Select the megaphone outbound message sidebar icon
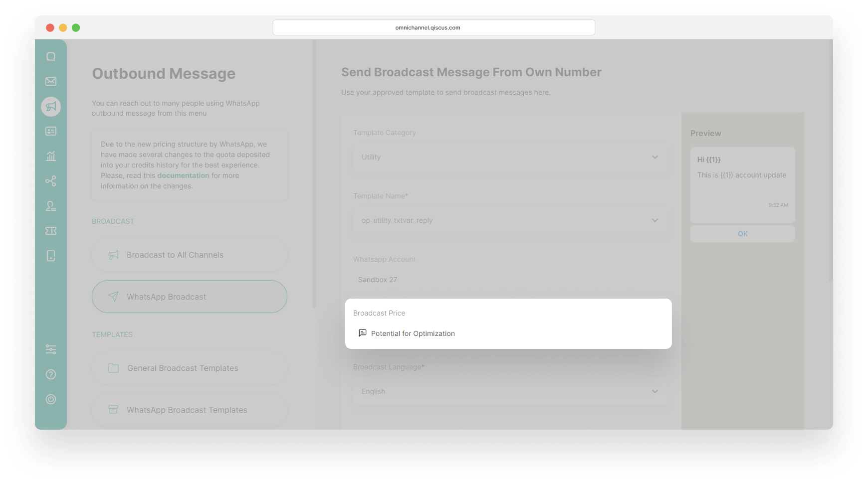The height and width of the screenshot is (484, 868). pyautogui.click(x=51, y=107)
